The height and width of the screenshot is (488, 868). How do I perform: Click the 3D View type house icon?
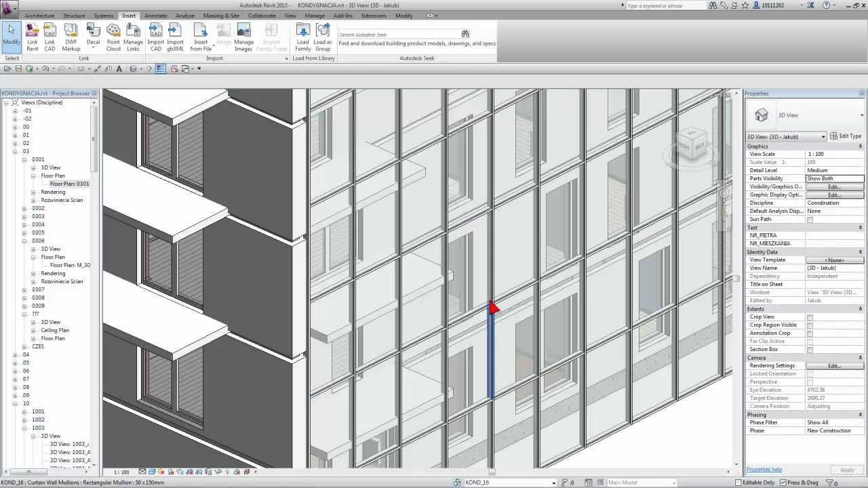point(762,115)
